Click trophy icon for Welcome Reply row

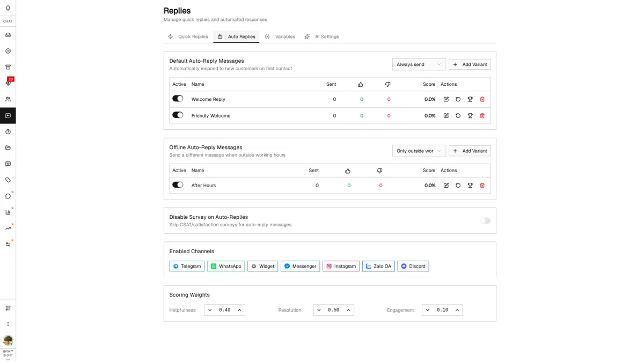pos(470,99)
